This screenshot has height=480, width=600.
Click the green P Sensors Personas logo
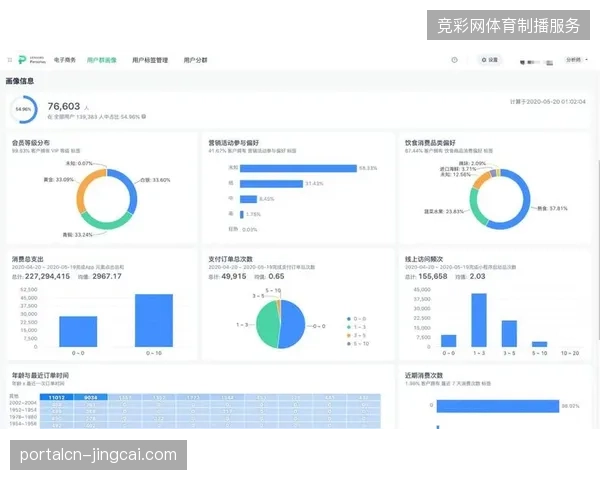coord(32,60)
